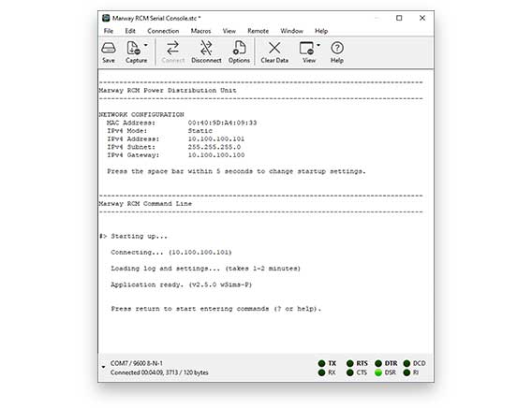Click the Marway RCM Power Distribution Unit heading
This screenshot has width=532, height=408.
(168, 91)
